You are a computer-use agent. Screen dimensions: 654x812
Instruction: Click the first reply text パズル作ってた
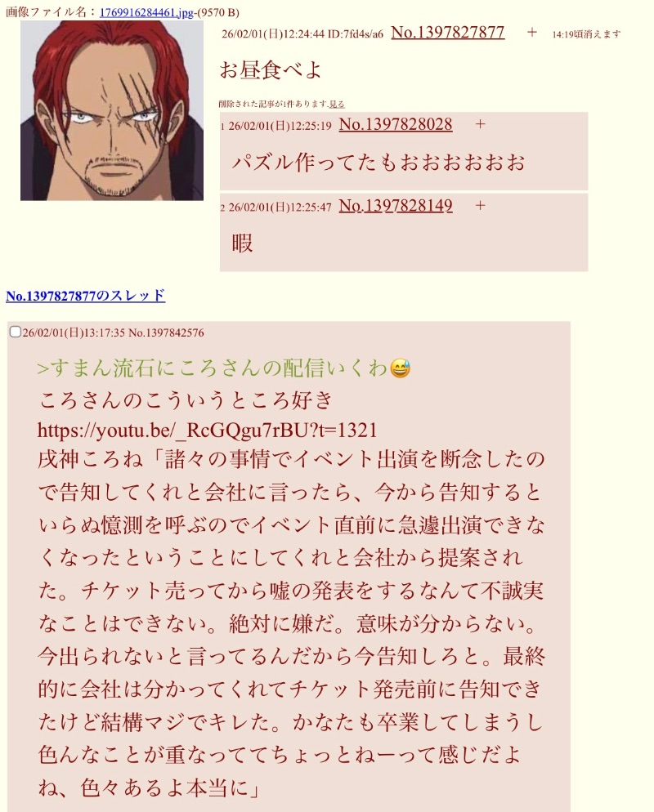tap(379, 162)
